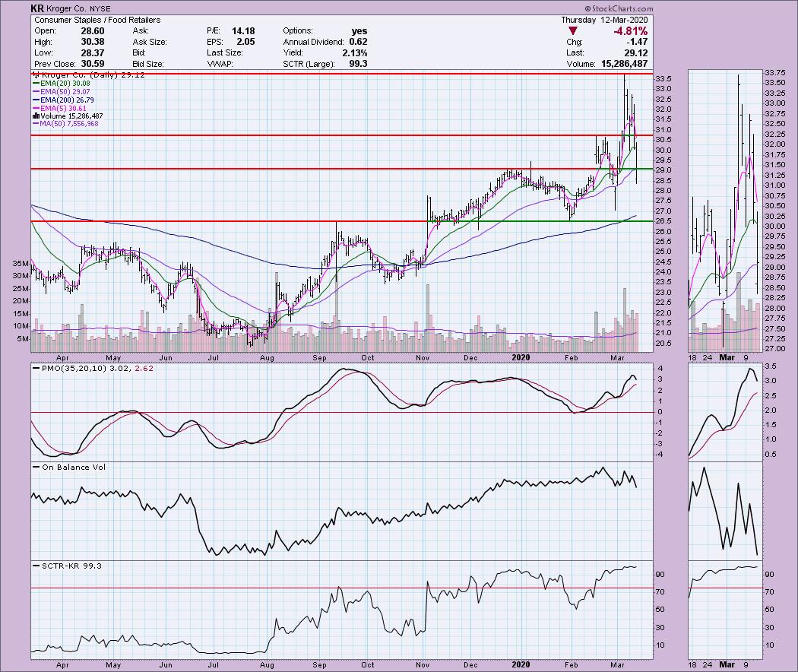Click the Last price 29.12

click(x=636, y=52)
